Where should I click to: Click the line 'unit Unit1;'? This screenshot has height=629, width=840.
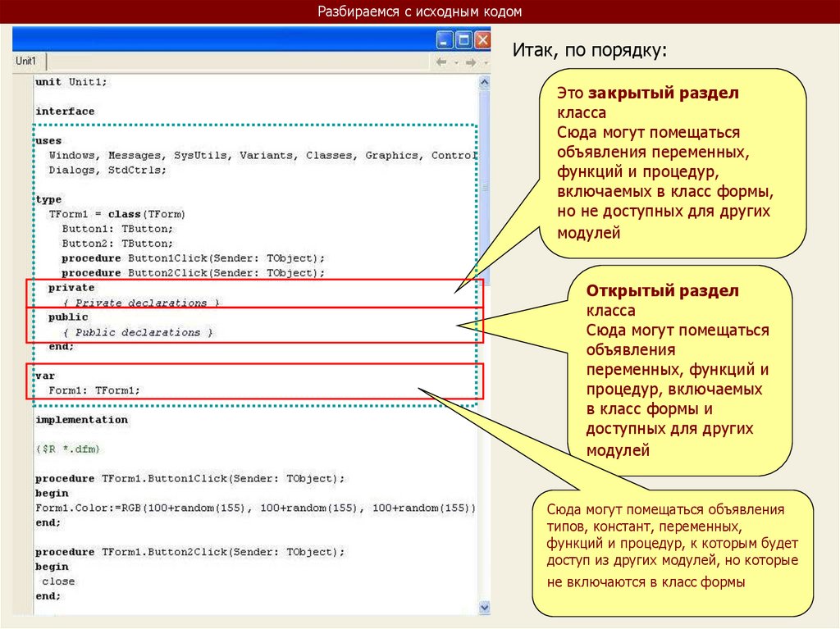pos(71,82)
